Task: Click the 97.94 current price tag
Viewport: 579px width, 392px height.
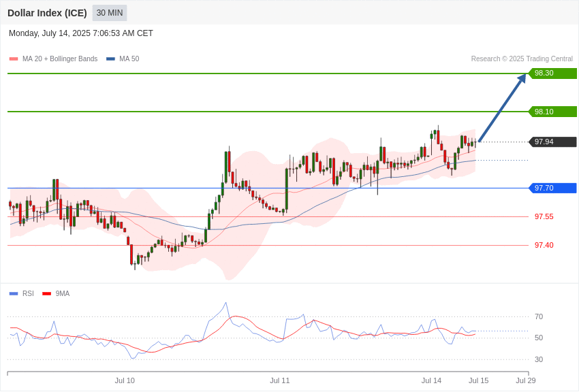Action: click(x=552, y=142)
